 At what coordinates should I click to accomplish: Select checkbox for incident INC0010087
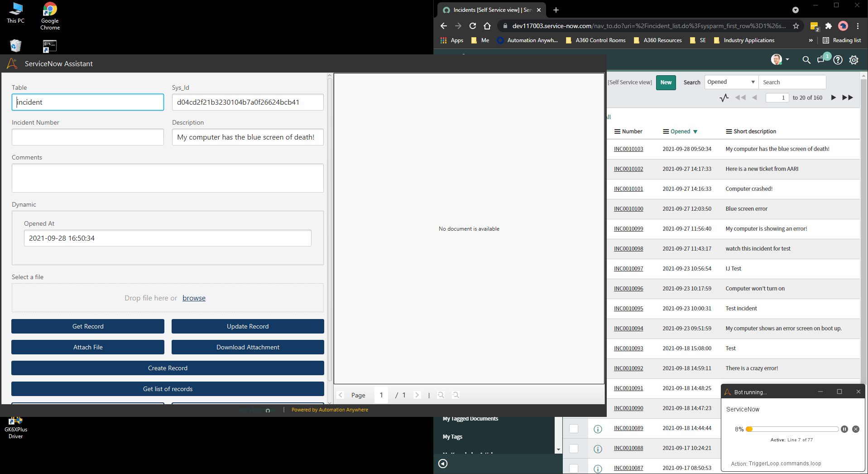click(574, 469)
